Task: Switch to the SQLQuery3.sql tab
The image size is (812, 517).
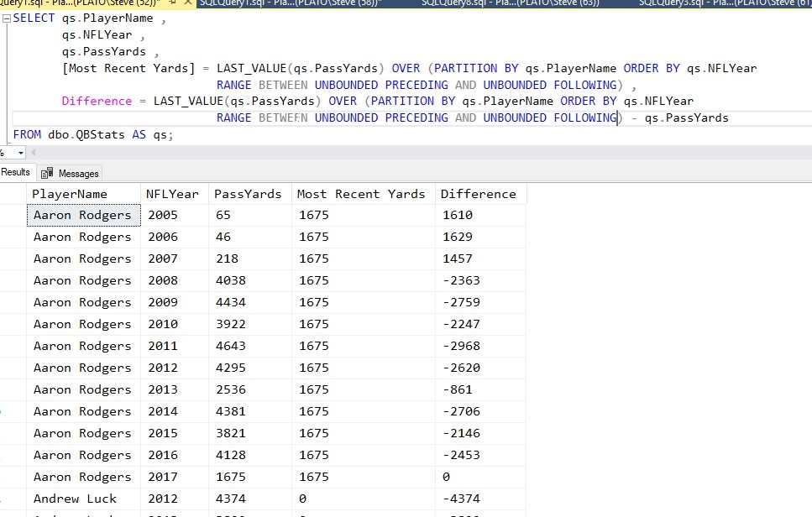Action: 722,3
